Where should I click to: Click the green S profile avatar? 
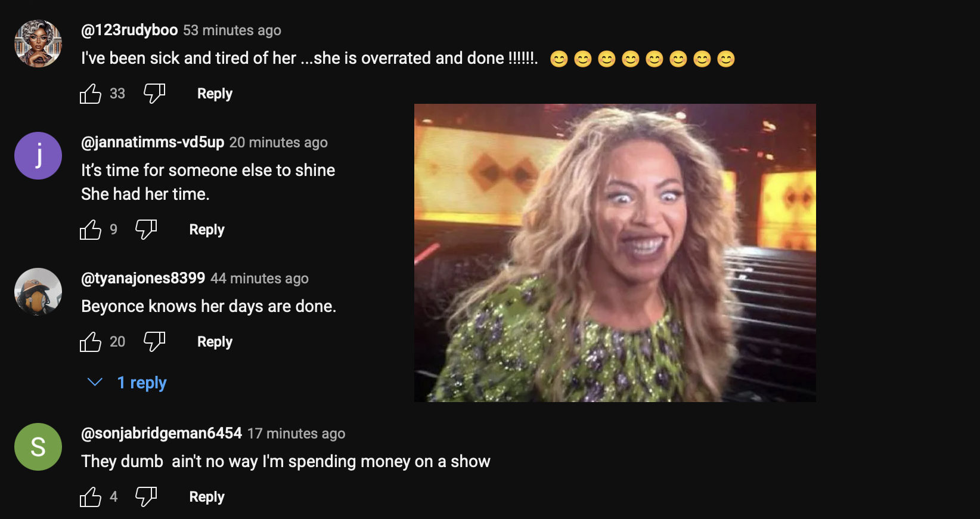(38, 447)
